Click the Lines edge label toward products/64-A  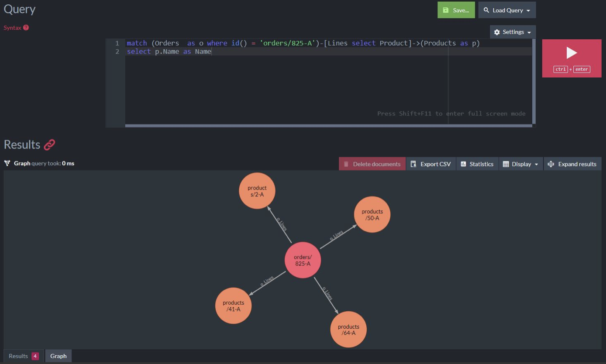click(x=328, y=293)
